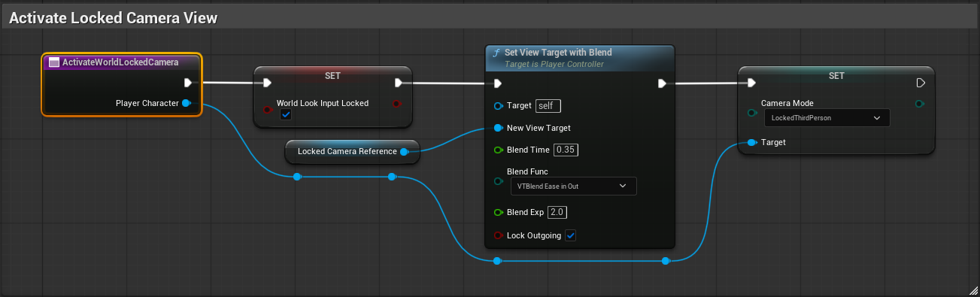Click the World Look Input Locked SET exec output pin

point(399,83)
